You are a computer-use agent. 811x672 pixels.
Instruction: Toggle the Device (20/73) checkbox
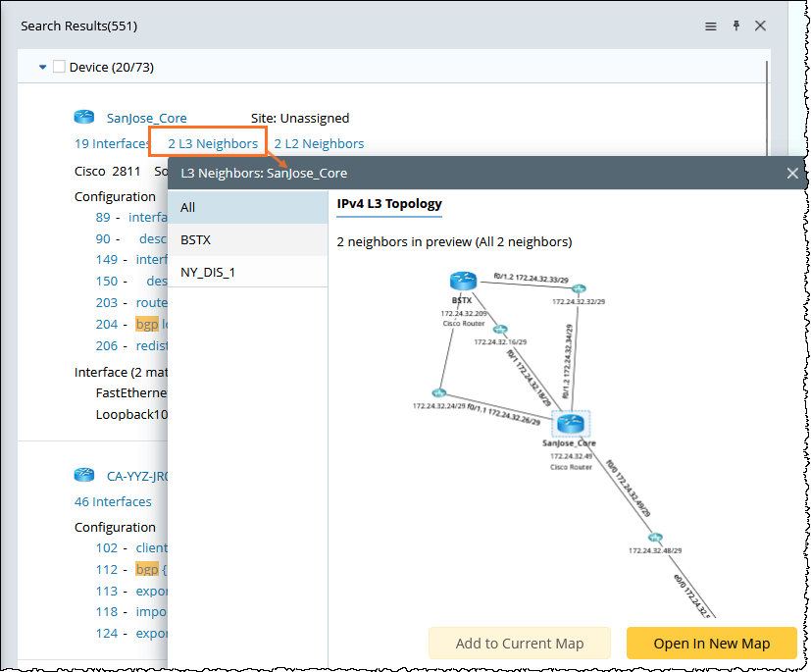click(x=59, y=68)
